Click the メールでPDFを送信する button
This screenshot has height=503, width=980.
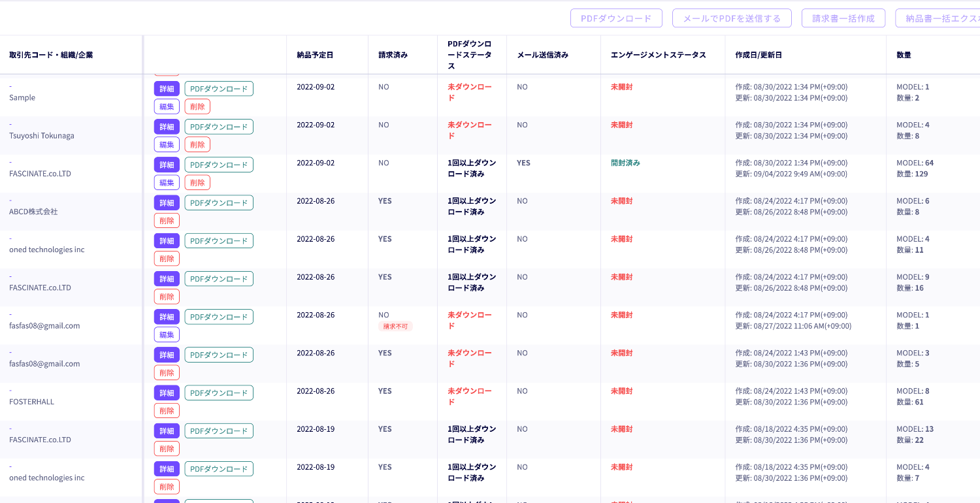pyautogui.click(x=732, y=18)
